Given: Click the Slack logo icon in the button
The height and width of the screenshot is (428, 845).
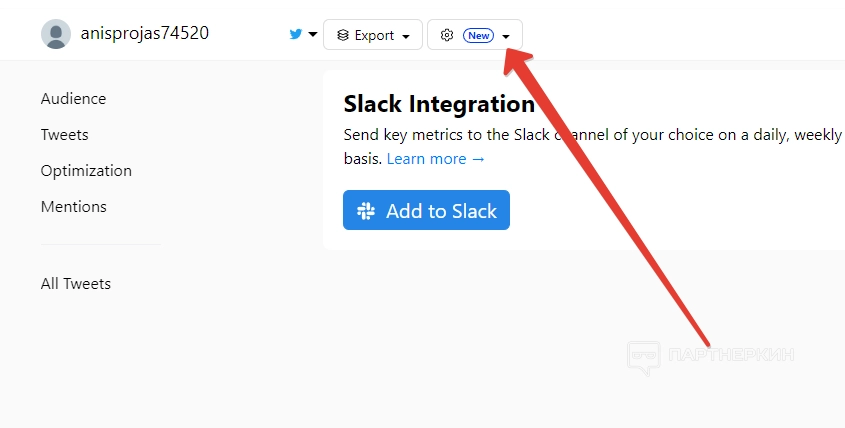Looking at the screenshot, I should 366,211.
